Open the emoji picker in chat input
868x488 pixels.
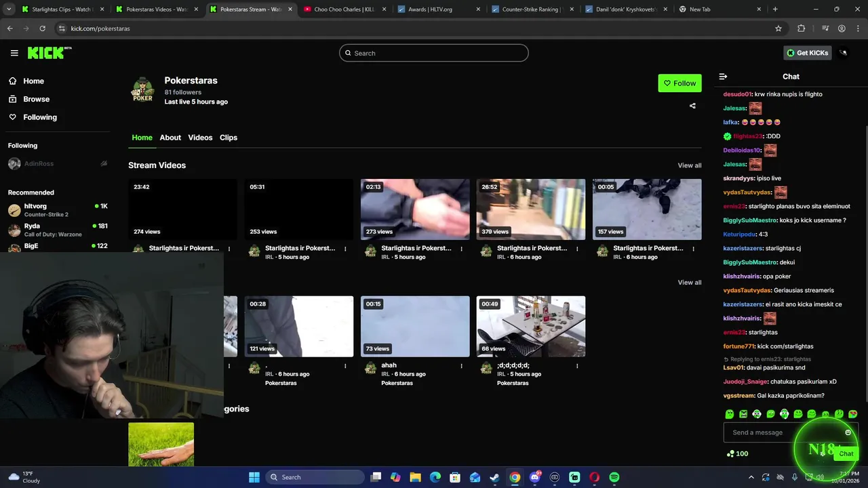[x=848, y=432]
